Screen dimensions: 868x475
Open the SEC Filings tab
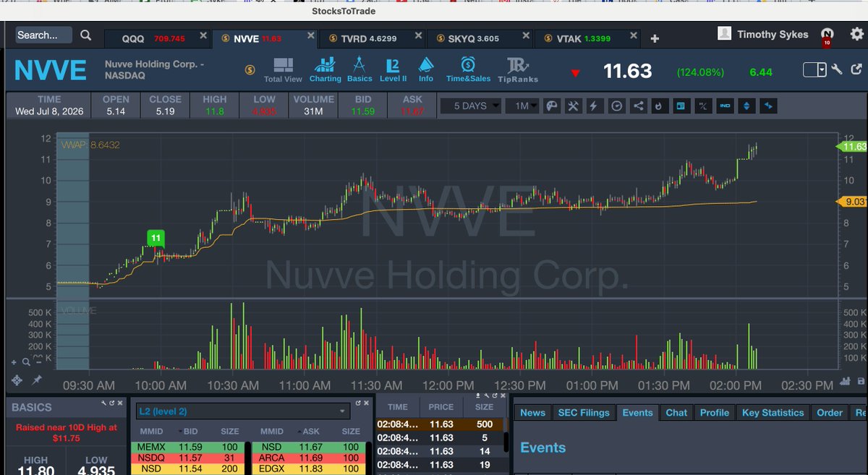(x=584, y=413)
